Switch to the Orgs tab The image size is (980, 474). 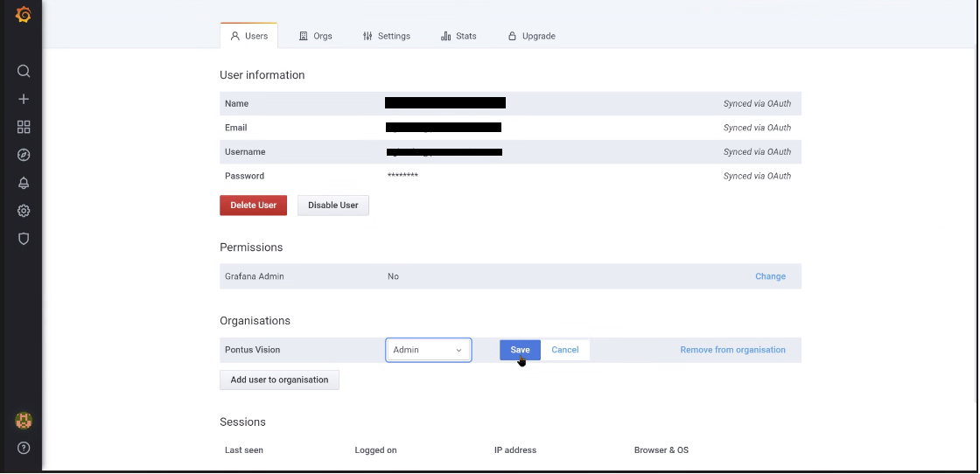(x=316, y=36)
